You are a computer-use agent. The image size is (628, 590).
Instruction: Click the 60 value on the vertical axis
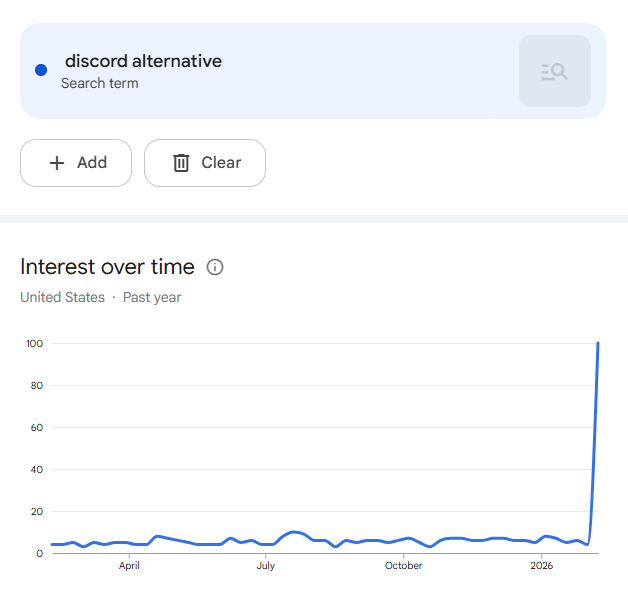pos(36,428)
